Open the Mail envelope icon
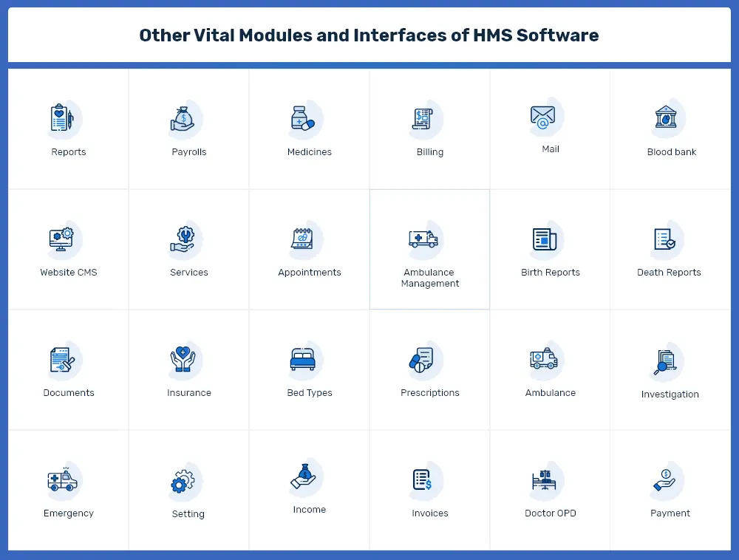This screenshot has height=560, width=739. click(x=542, y=117)
